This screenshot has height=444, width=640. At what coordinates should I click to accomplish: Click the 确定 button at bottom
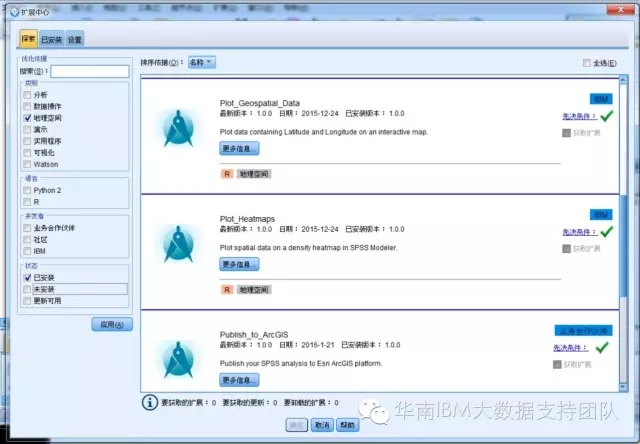[296, 425]
